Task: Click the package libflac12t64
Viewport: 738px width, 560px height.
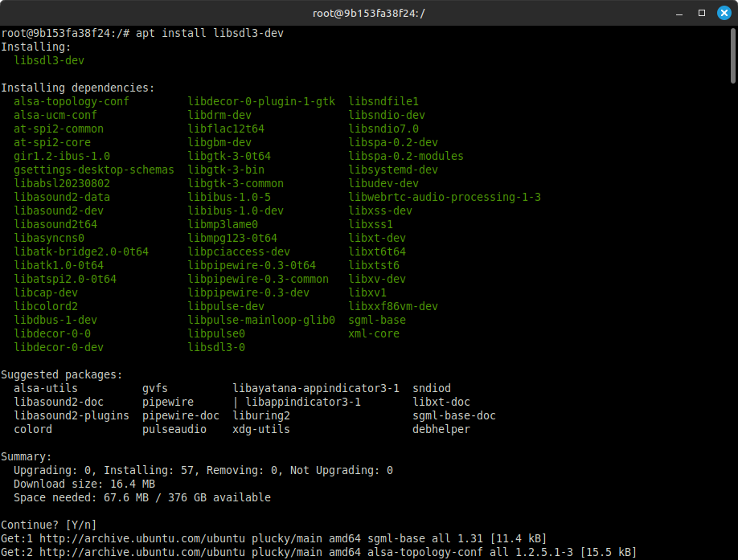Action: [x=226, y=129]
